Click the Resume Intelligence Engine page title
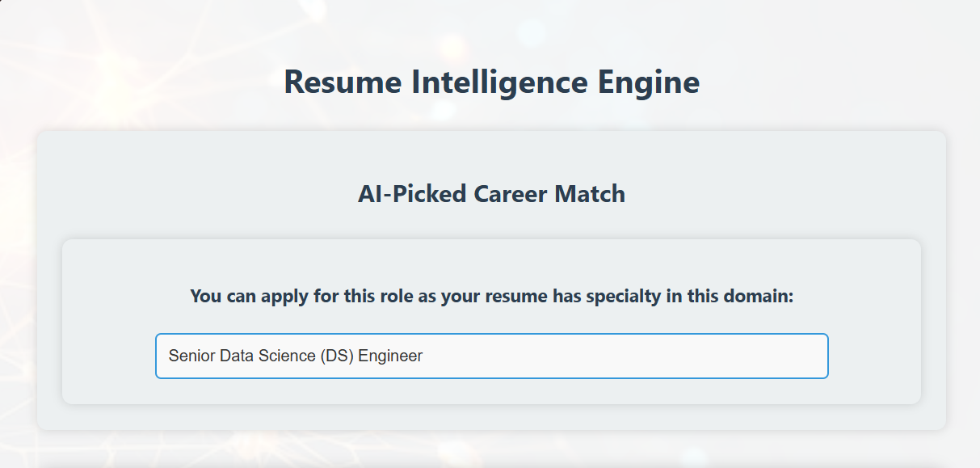 click(x=491, y=82)
